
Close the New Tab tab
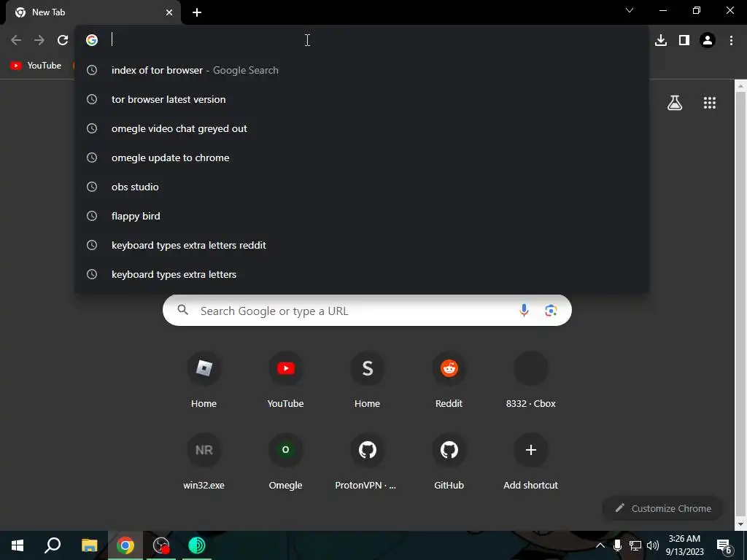(169, 12)
